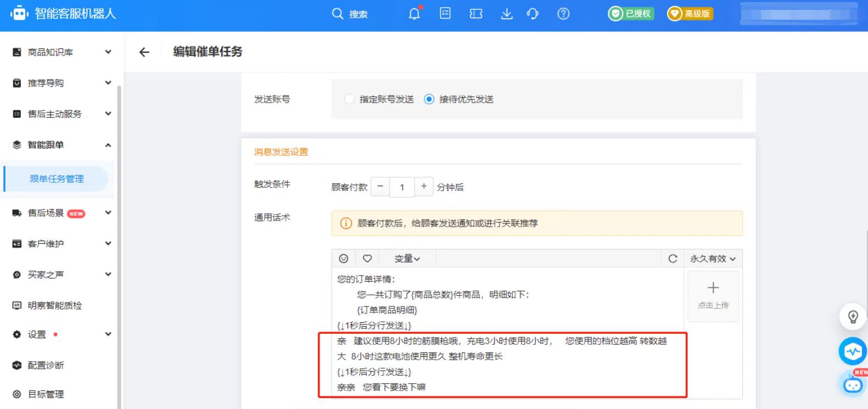
Task: Click the 目标管理 sidebar icon
Action: pos(17,394)
